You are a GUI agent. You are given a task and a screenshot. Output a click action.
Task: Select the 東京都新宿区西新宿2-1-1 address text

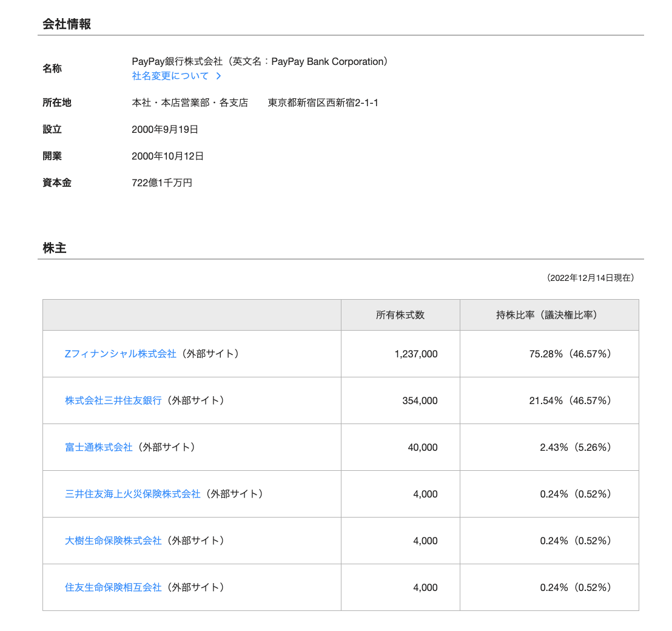(x=323, y=103)
